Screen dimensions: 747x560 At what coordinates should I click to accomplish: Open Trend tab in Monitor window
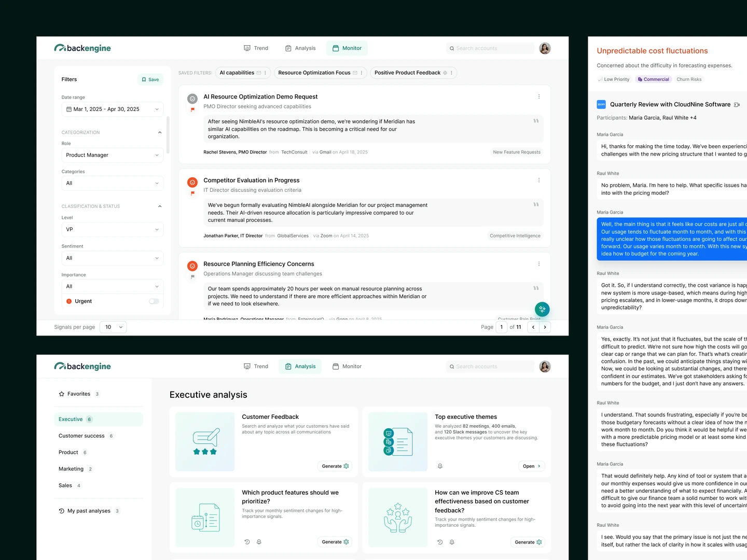click(256, 48)
